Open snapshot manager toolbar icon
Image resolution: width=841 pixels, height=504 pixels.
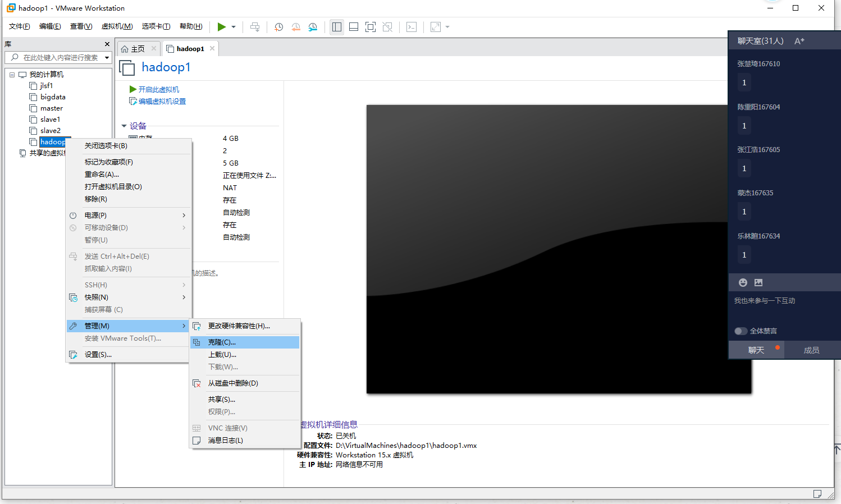pos(313,27)
